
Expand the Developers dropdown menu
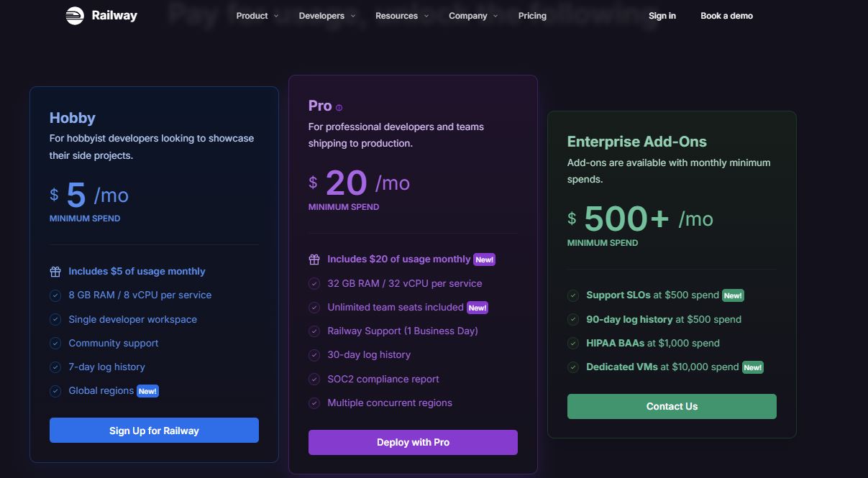pos(327,16)
